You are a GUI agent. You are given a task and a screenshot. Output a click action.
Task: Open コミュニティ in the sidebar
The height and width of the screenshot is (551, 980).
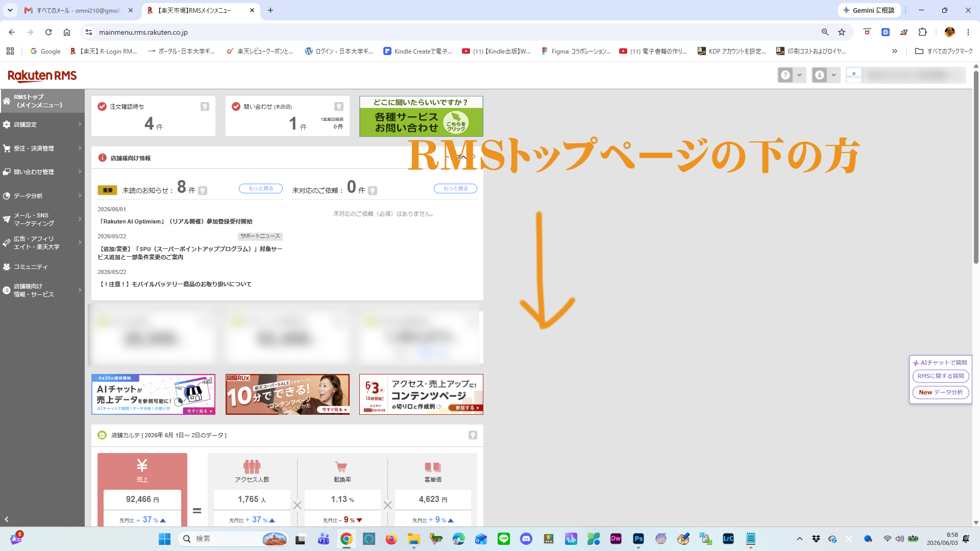pos(42,267)
